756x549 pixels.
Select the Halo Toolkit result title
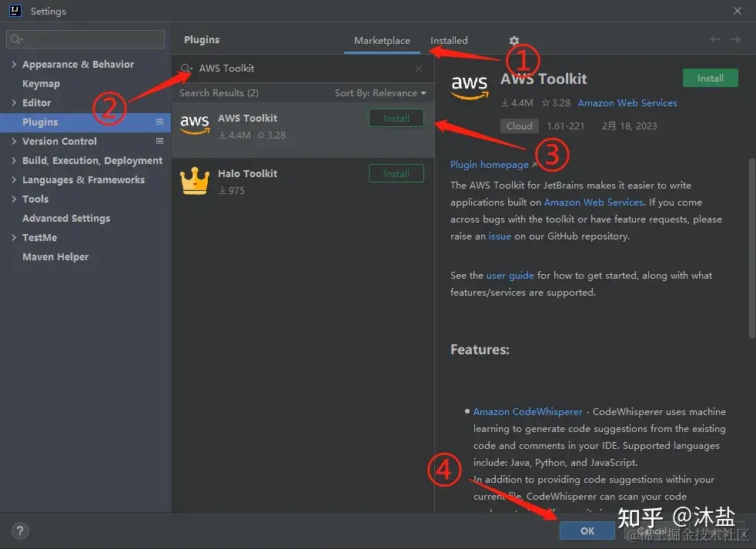[x=247, y=174]
